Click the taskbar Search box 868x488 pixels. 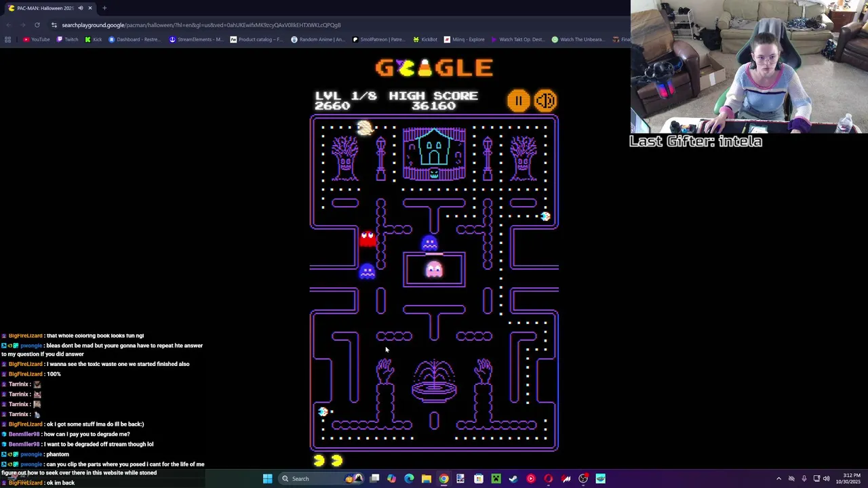pyautogui.click(x=321, y=479)
